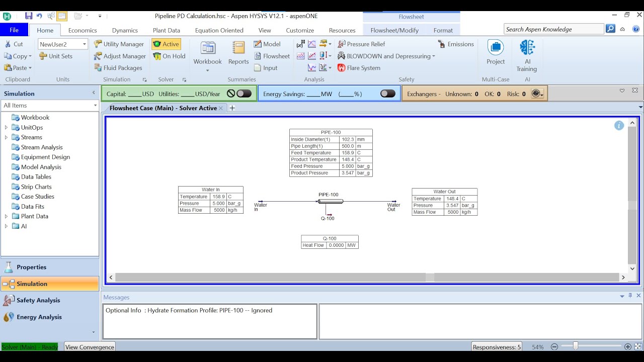Open Emissions analysis
The image size is (644, 362).
[x=456, y=44]
